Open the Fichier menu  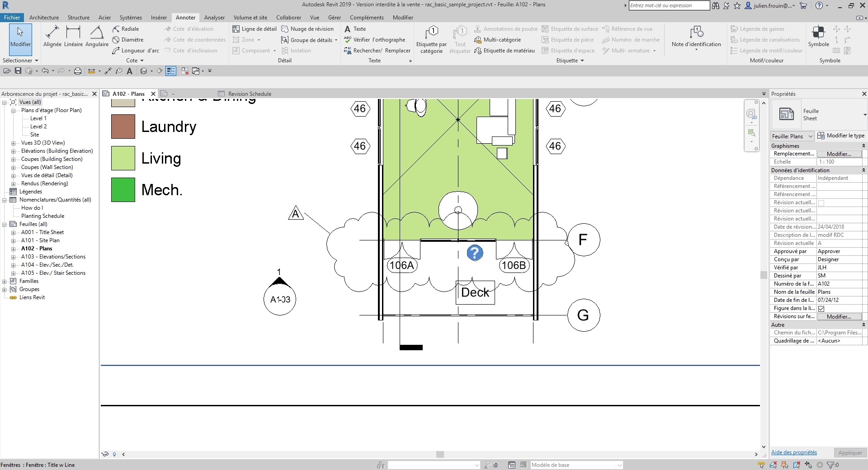click(12, 18)
